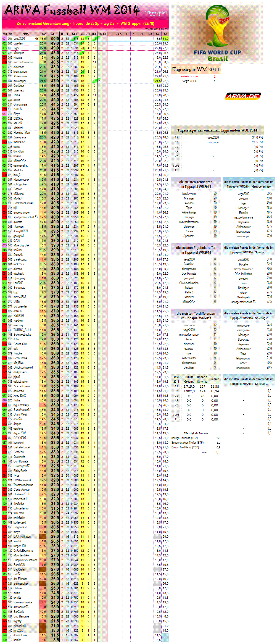Click the FIFA World Cup Brasil logo
This screenshot has width=277, height=644.
coord(217,33)
